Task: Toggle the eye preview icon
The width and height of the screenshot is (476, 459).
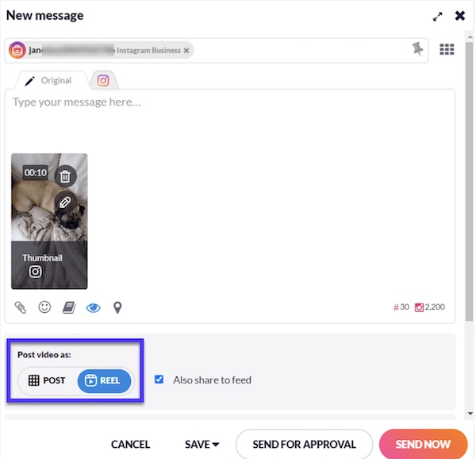Action: [x=93, y=308]
